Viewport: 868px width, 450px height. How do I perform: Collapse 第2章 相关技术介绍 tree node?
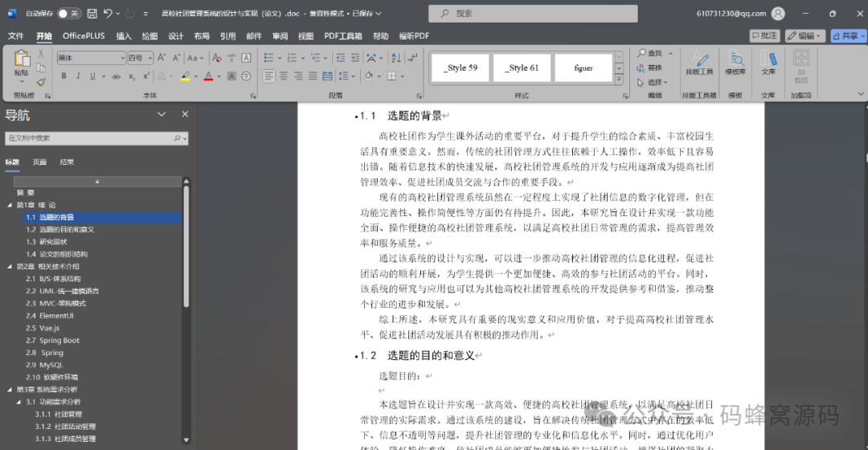click(x=10, y=266)
